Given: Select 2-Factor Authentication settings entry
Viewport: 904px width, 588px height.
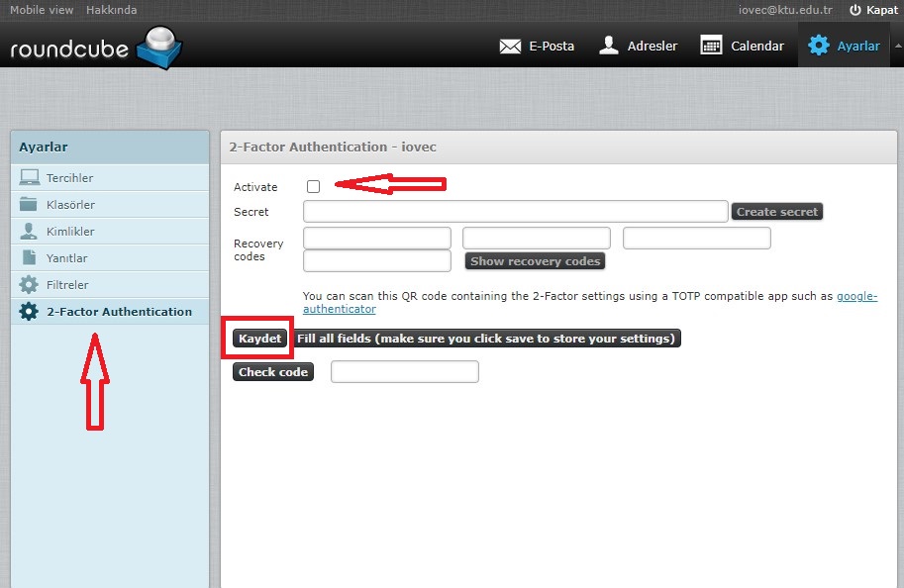Looking at the screenshot, I should click(110, 311).
